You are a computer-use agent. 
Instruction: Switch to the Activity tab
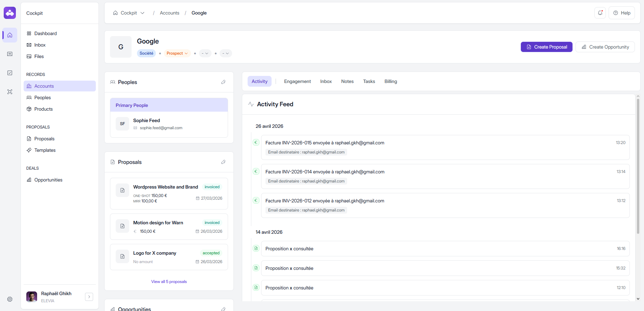pyautogui.click(x=259, y=81)
